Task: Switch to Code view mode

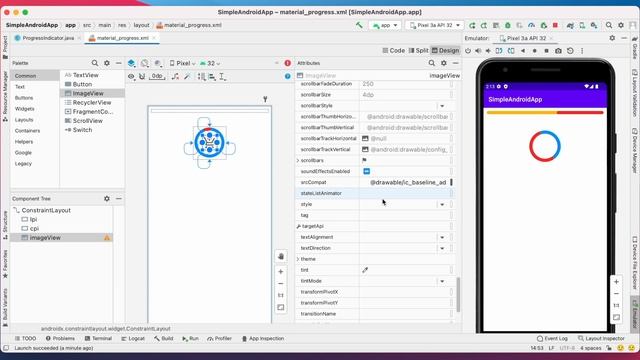Action: [393, 51]
